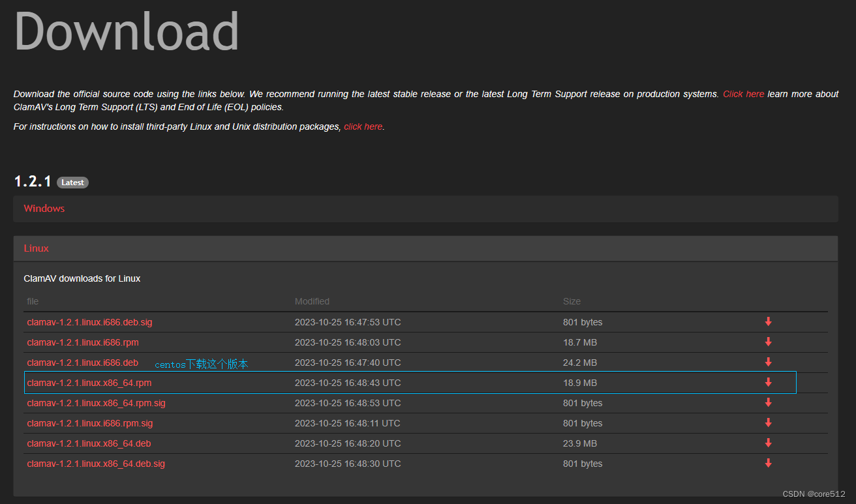Open clamav-1.2.1.linux.i686.rpm file link
This screenshot has height=504, width=856.
click(83, 342)
